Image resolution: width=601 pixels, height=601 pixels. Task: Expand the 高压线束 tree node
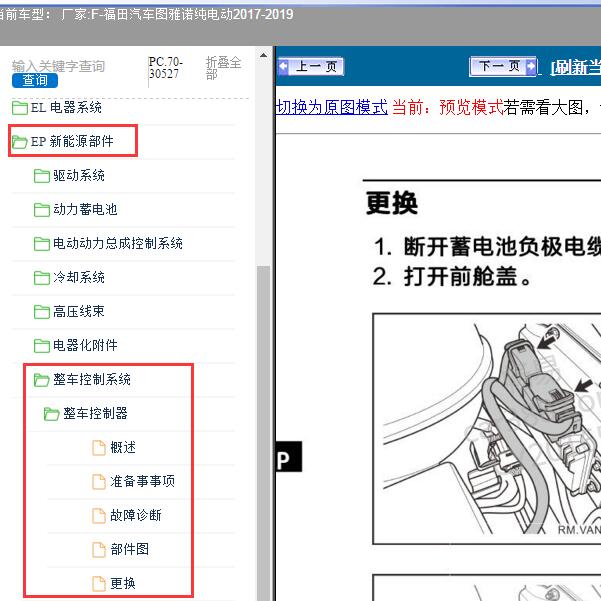click(79, 311)
